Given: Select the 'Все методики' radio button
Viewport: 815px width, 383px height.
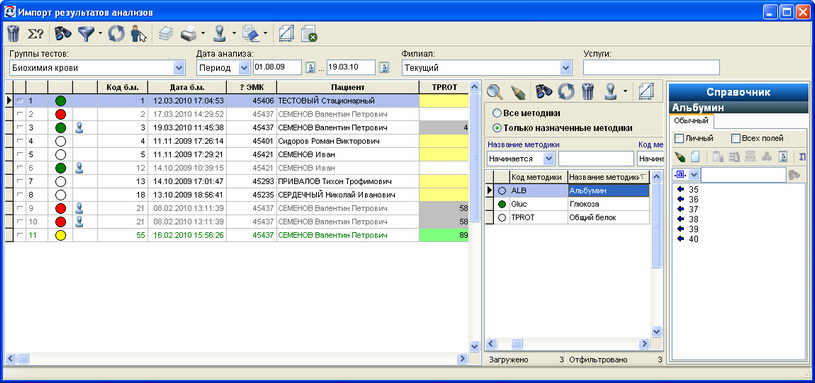Looking at the screenshot, I should pos(497,113).
